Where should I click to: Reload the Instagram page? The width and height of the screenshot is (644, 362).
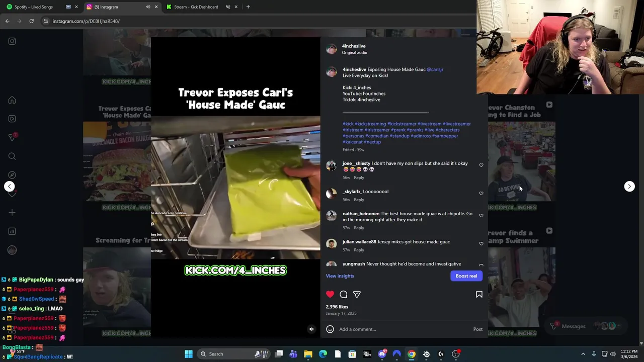tap(31, 21)
